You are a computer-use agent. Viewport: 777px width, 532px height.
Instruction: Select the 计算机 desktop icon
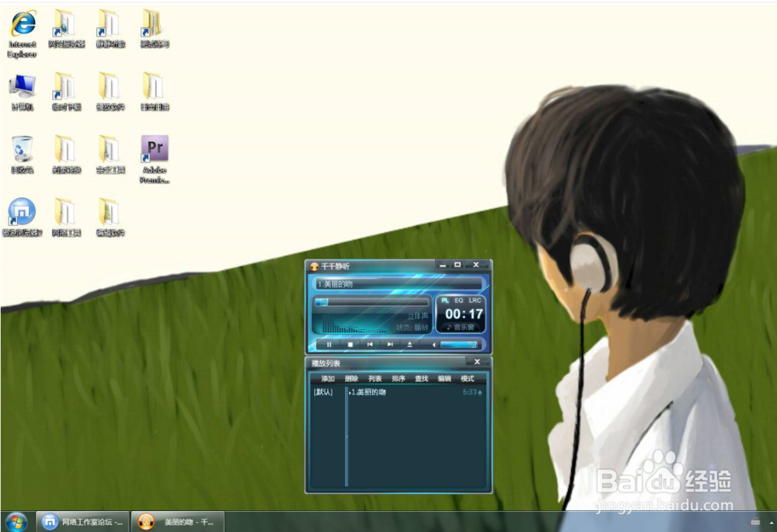(x=23, y=92)
